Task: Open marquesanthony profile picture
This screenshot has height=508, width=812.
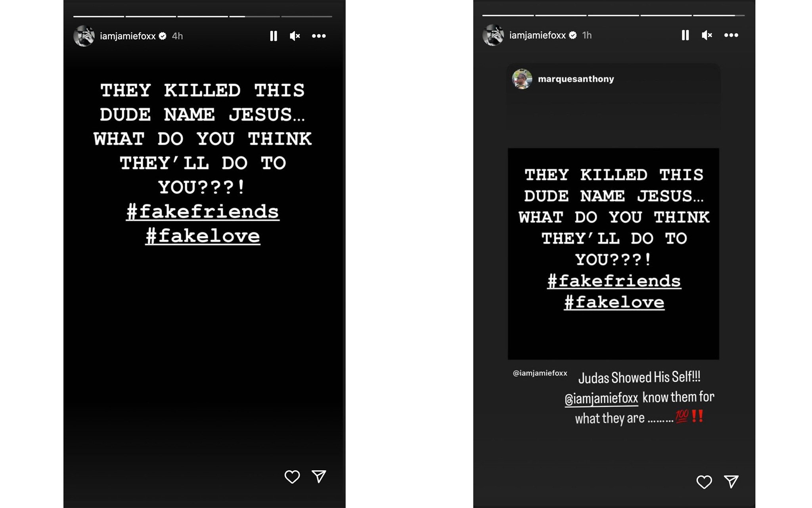Action: click(522, 79)
